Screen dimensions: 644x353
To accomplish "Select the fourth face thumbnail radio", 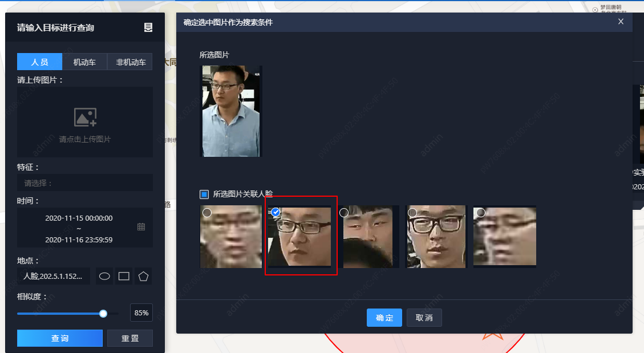I will click(412, 213).
